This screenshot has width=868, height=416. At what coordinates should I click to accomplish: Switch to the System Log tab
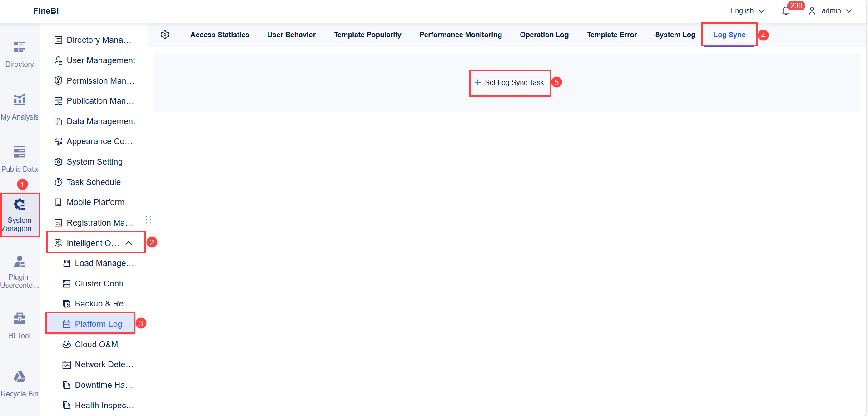pos(675,35)
